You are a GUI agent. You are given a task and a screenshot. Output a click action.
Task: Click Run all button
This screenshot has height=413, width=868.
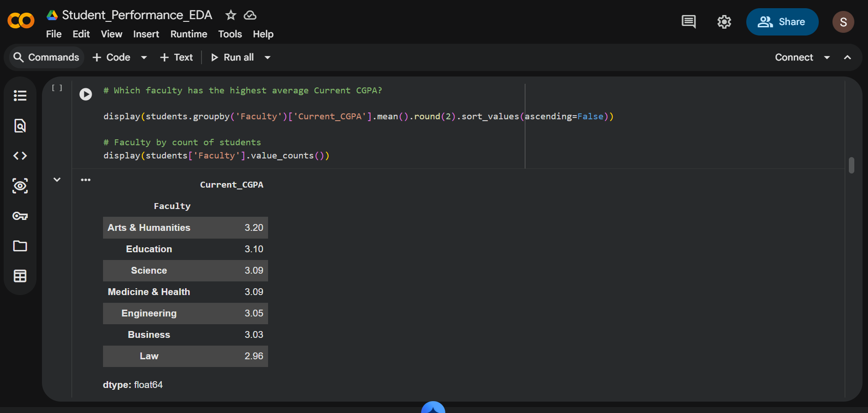[232, 57]
